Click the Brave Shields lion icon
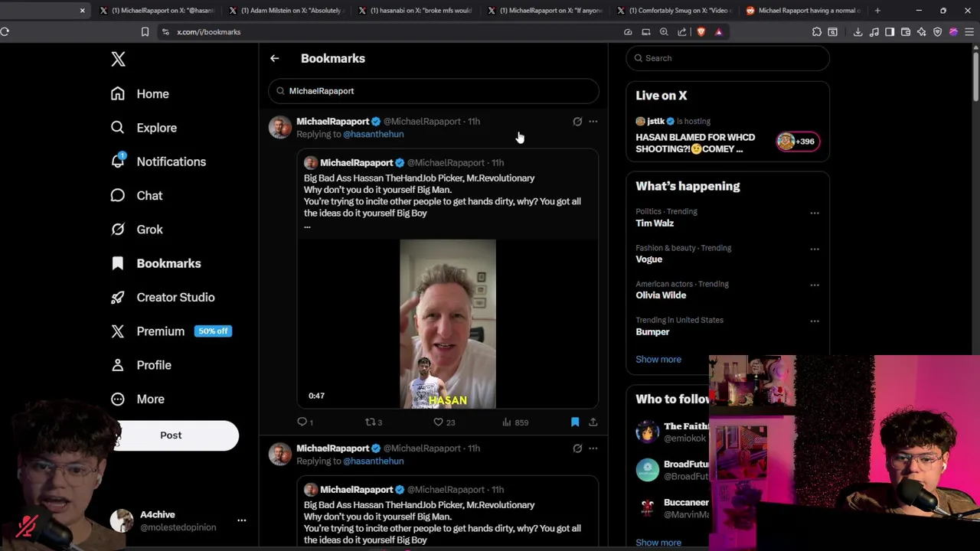980x551 pixels. pos(701,32)
